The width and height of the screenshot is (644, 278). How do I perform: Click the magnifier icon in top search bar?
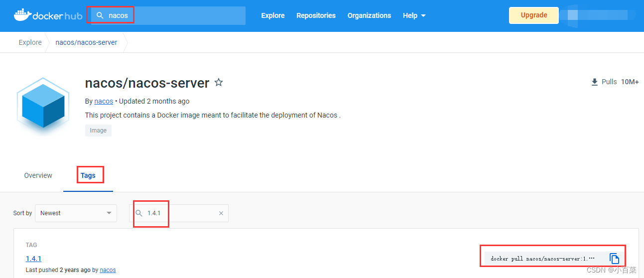[100, 15]
